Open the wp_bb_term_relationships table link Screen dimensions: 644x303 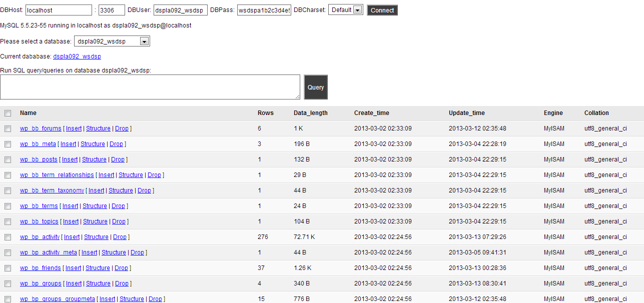[x=57, y=175]
